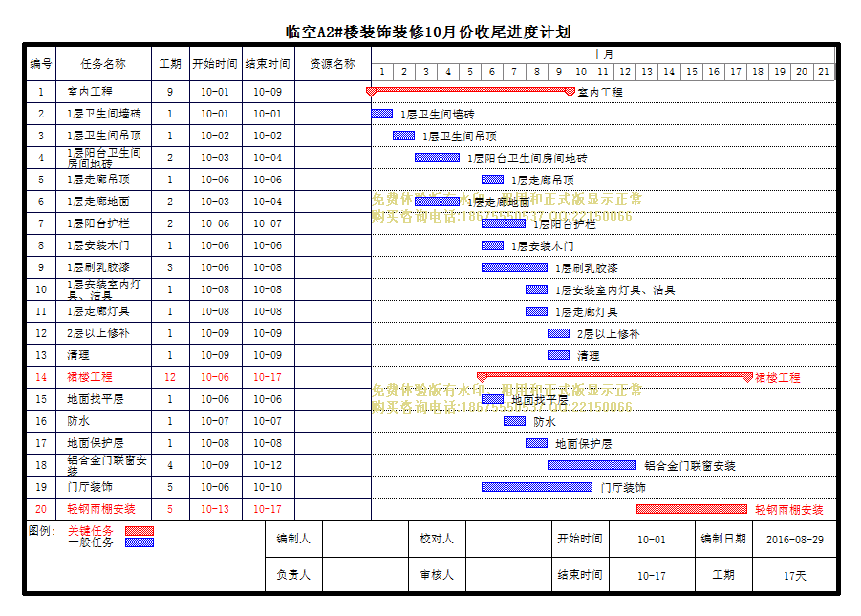Click the duration value 9 for 室内工程
This screenshot has height=616, width=861.
[170, 92]
